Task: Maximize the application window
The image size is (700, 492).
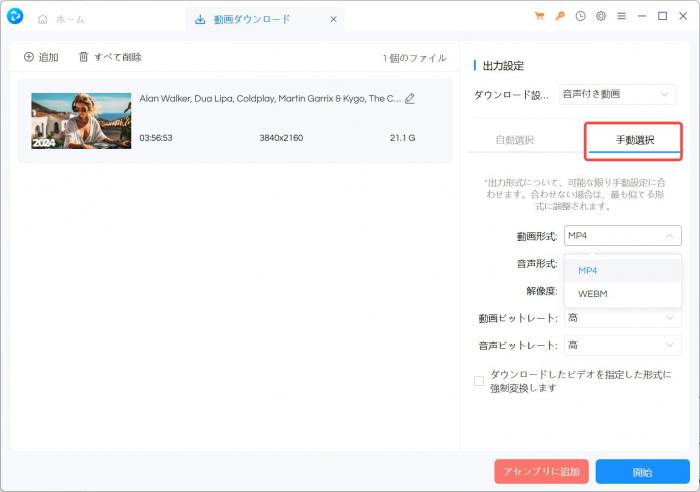Action: tap(662, 17)
